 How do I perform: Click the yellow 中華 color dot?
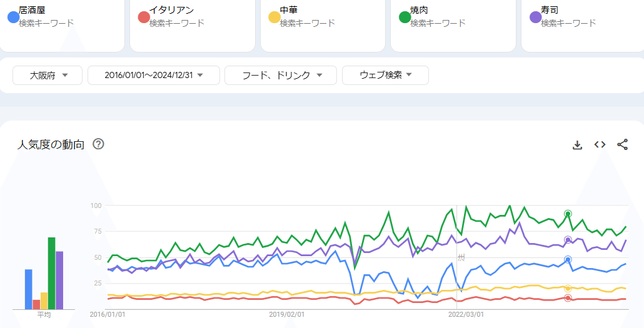click(x=273, y=17)
